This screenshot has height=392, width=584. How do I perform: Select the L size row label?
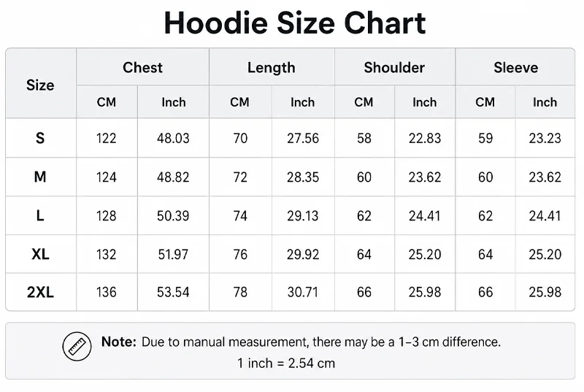40,215
